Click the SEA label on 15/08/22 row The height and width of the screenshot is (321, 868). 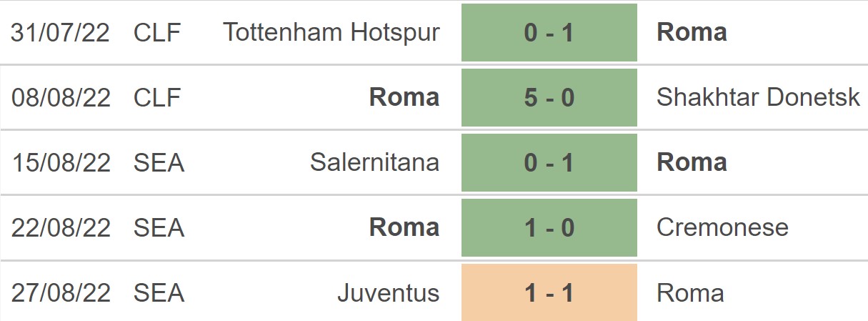tap(159, 163)
